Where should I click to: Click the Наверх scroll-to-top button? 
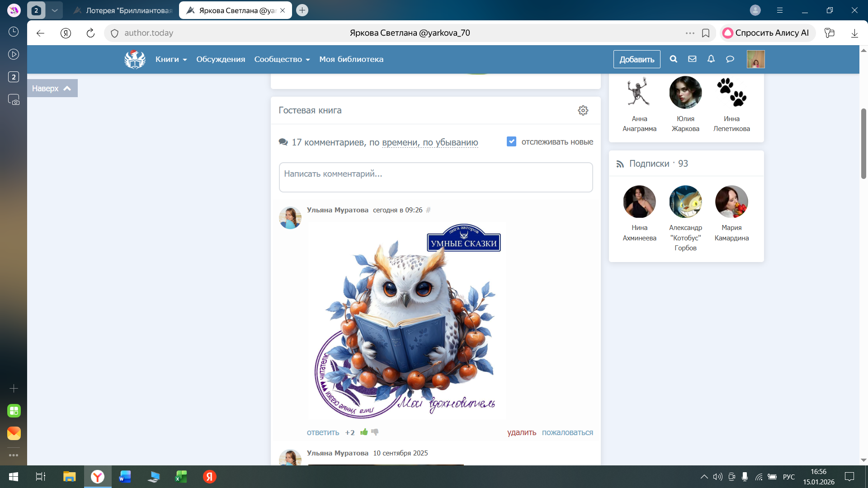[52, 88]
